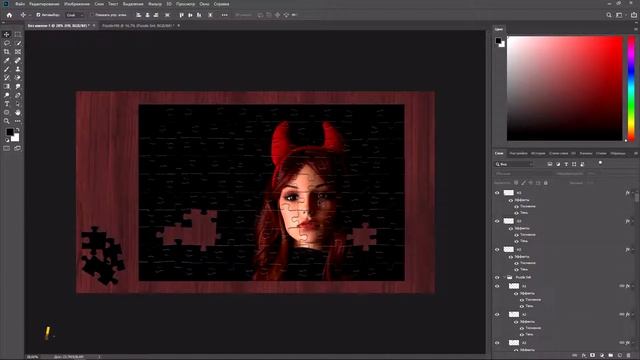This screenshot has height=360, width=640.
Task: Open Layers panel flyout menu
Action: click(x=636, y=153)
